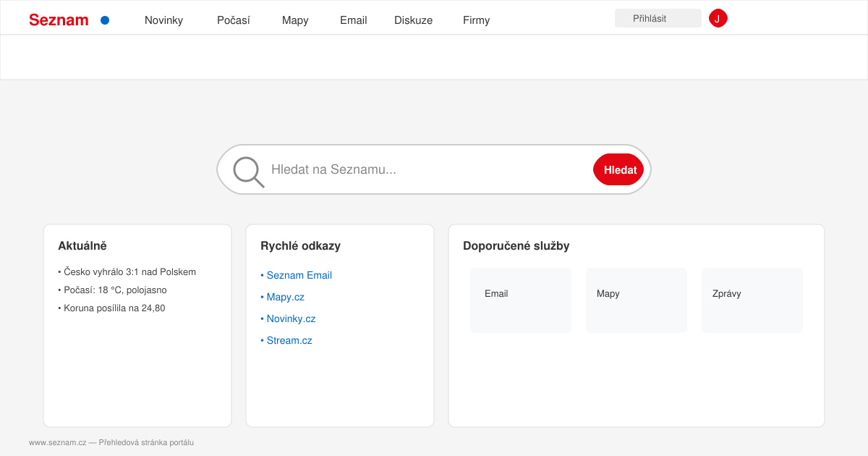Open Diskuze from the navigation bar
This screenshot has height=456, width=868.
(413, 20)
